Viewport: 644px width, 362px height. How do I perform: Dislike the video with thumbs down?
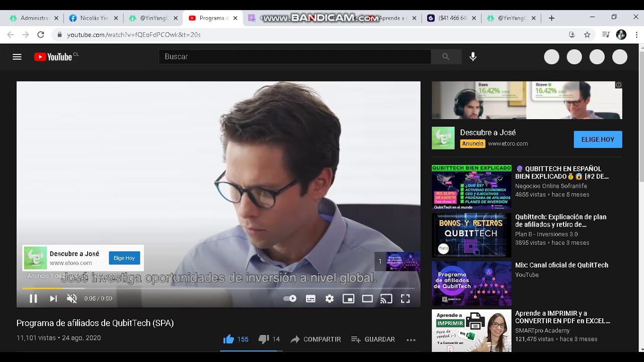[x=269, y=339]
